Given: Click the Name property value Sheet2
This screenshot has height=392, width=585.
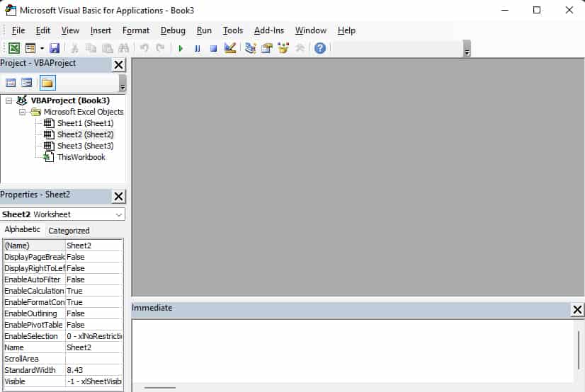Looking at the screenshot, I should click(x=94, y=347).
